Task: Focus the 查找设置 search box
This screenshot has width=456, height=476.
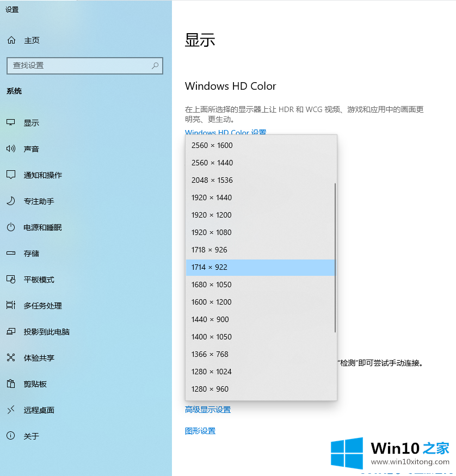Action: tap(85, 66)
